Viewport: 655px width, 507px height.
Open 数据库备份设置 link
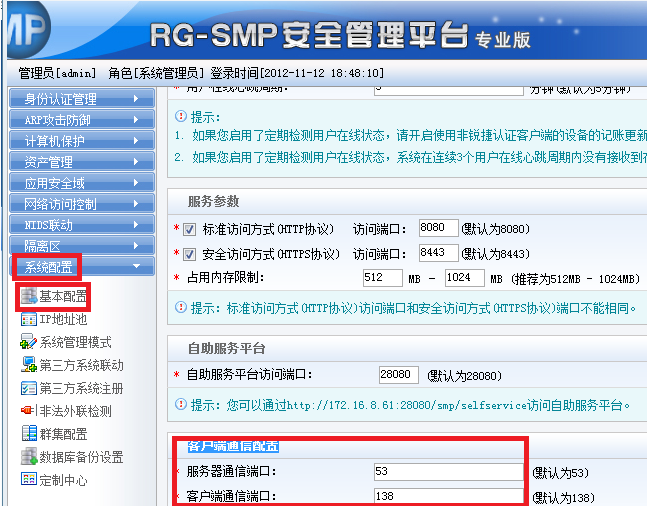coord(81,457)
